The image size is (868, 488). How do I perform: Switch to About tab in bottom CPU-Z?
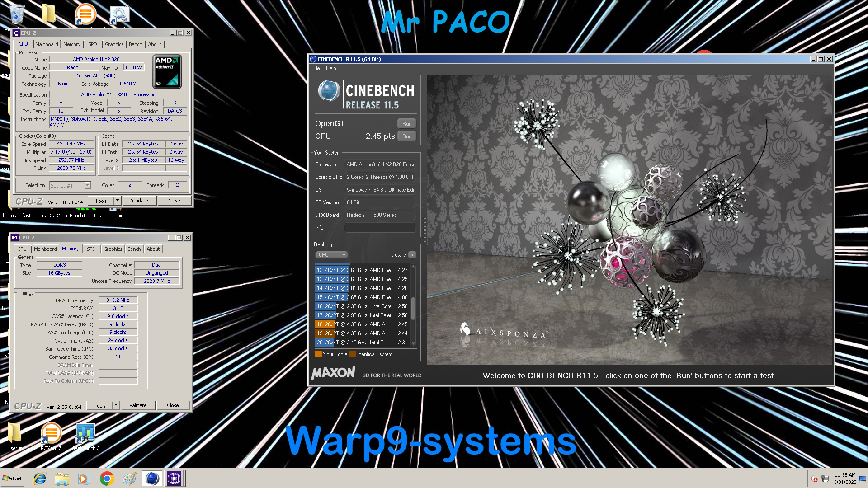pos(153,249)
